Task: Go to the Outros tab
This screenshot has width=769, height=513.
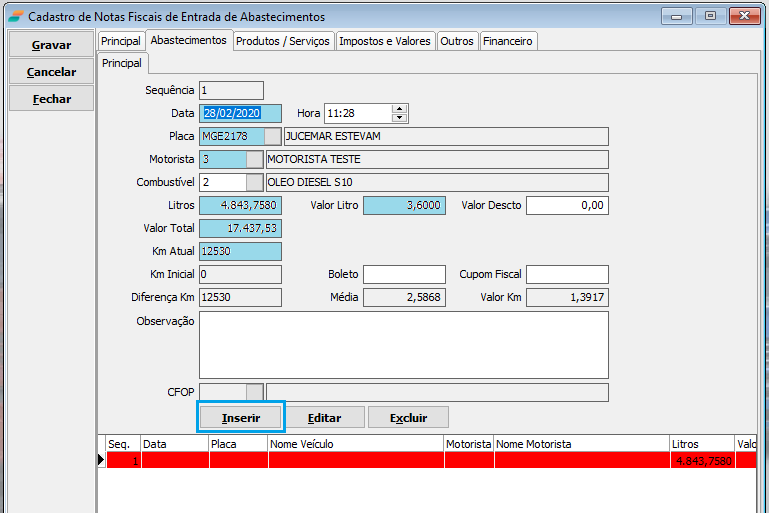Action: coord(457,41)
